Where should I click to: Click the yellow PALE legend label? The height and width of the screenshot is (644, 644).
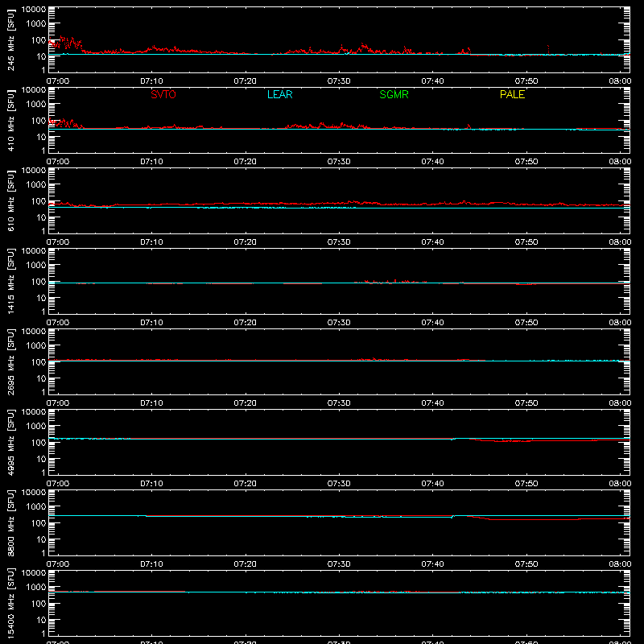[512, 94]
